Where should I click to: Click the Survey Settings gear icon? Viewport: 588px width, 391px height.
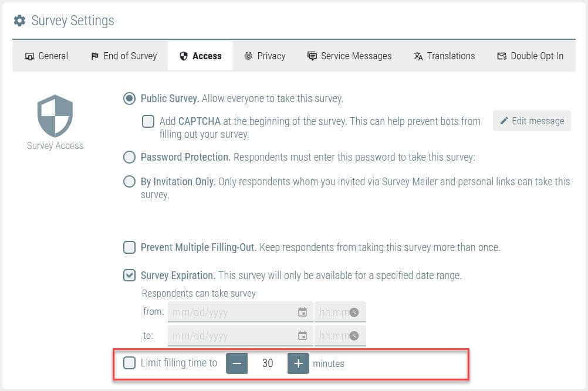tap(19, 21)
